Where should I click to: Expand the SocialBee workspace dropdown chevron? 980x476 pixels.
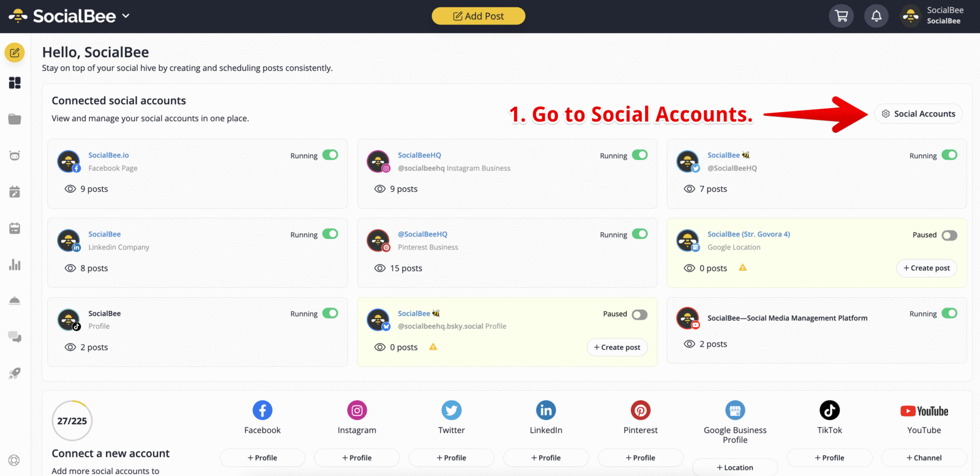point(126,16)
